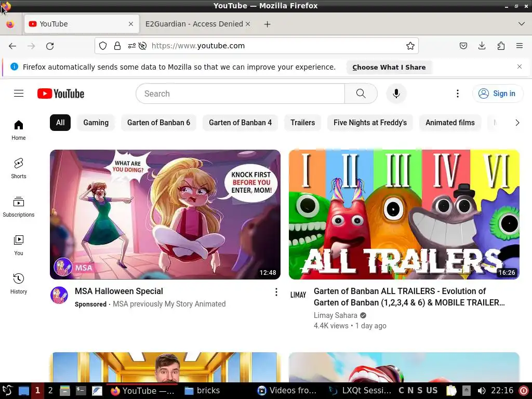
Task: Open the YouTube hamburger guide menu
Action: (x=19, y=94)
